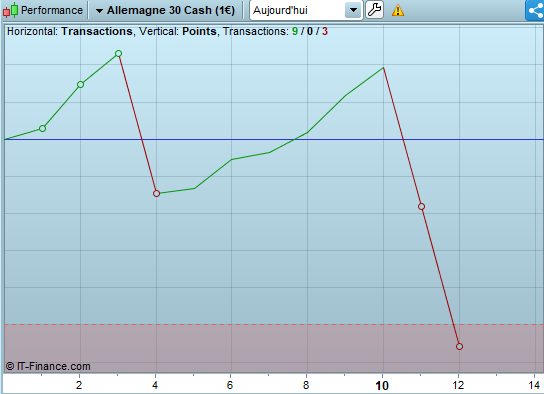Click the Performance candlestick icon
Screen dimensions: 544x394
(10, 10)
